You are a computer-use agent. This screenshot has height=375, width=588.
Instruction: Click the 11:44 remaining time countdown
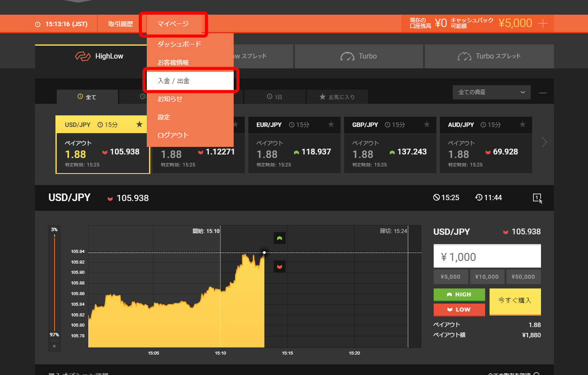(489, 198)
